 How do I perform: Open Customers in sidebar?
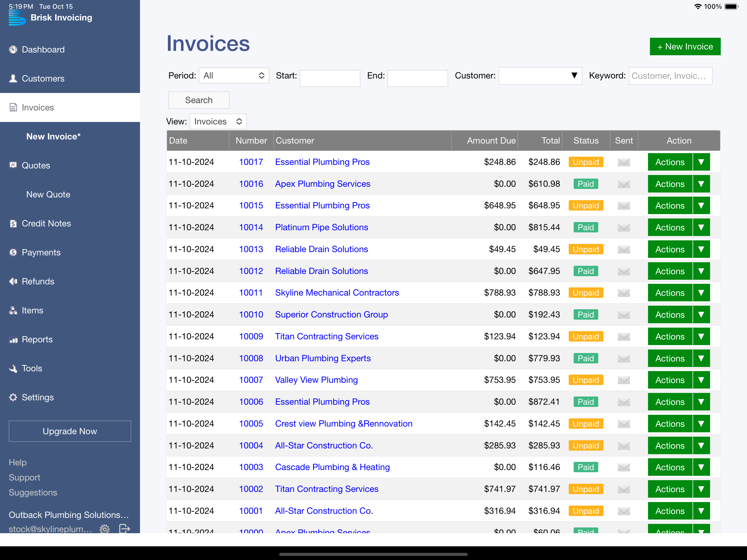click(70, 79)
